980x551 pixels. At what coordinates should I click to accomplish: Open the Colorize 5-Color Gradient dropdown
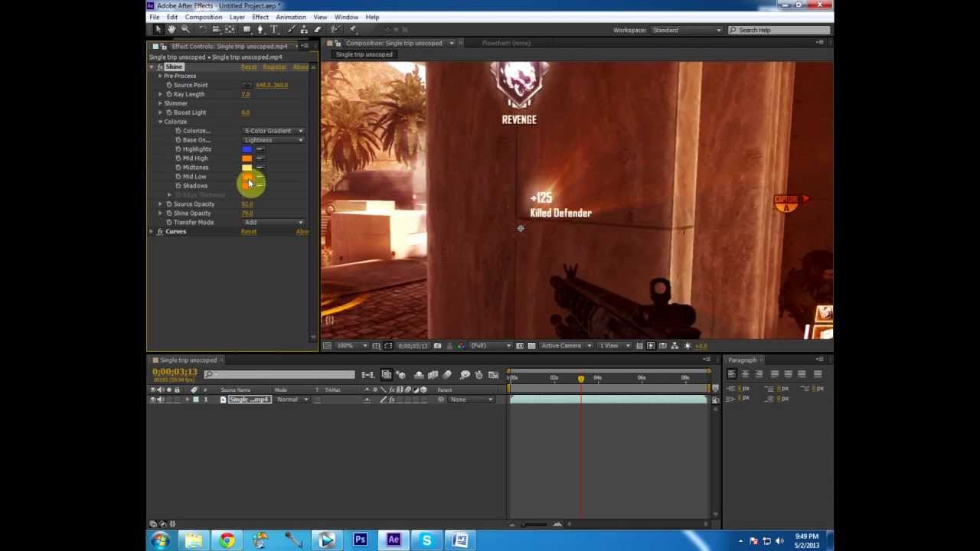[273, 131]
